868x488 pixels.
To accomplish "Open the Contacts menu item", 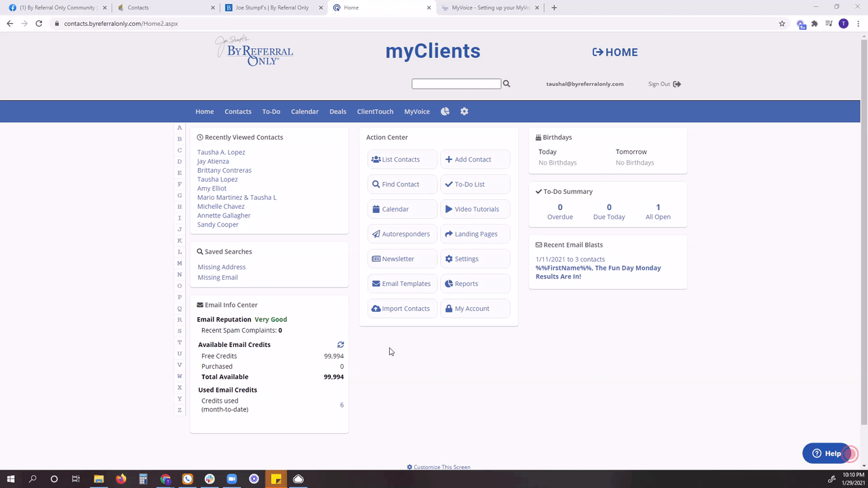I will click(238, 112).
